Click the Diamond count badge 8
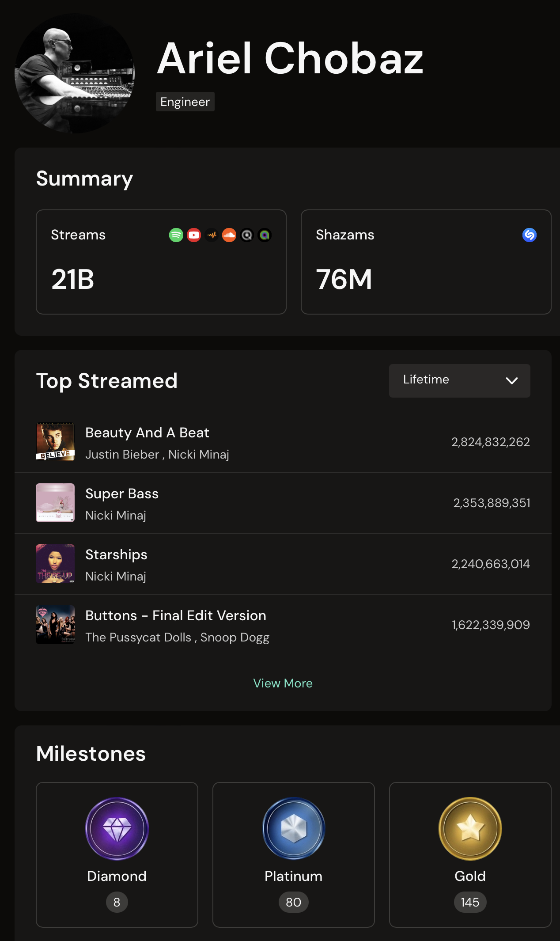 point(117,902)
